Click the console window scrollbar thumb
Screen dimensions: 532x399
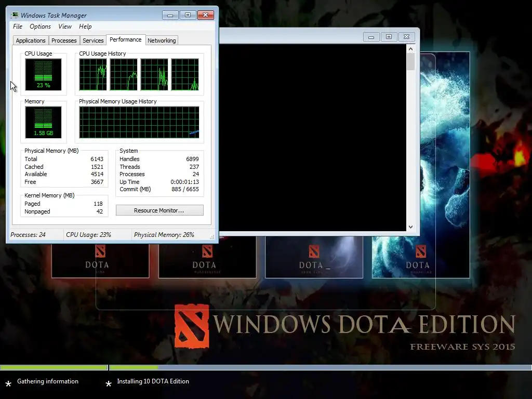(410, 62)
